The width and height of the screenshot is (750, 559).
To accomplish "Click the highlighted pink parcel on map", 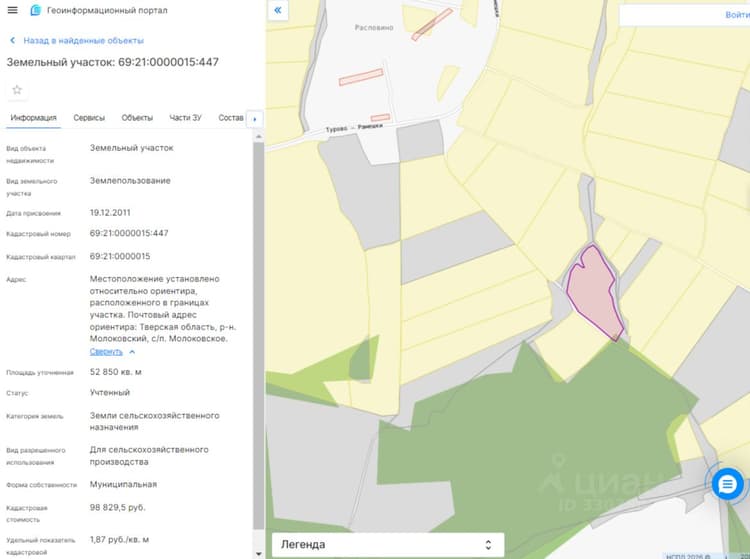I will (593, 292).
